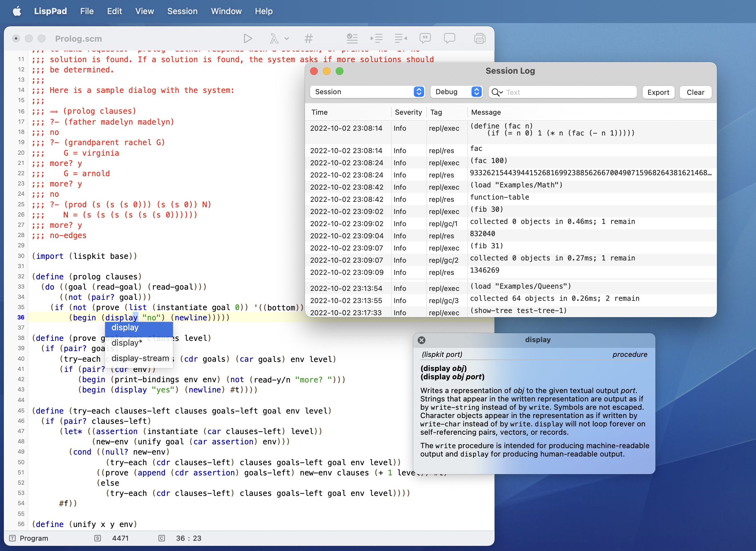The image size is (756, 551).
Task: Click the comment selection quote bubble icon
Action: click(x=425, y=39)
